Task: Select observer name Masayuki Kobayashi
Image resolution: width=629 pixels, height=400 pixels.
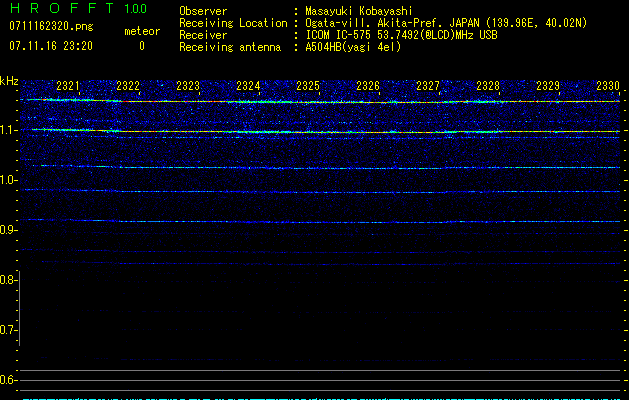Action: [357, 11]
